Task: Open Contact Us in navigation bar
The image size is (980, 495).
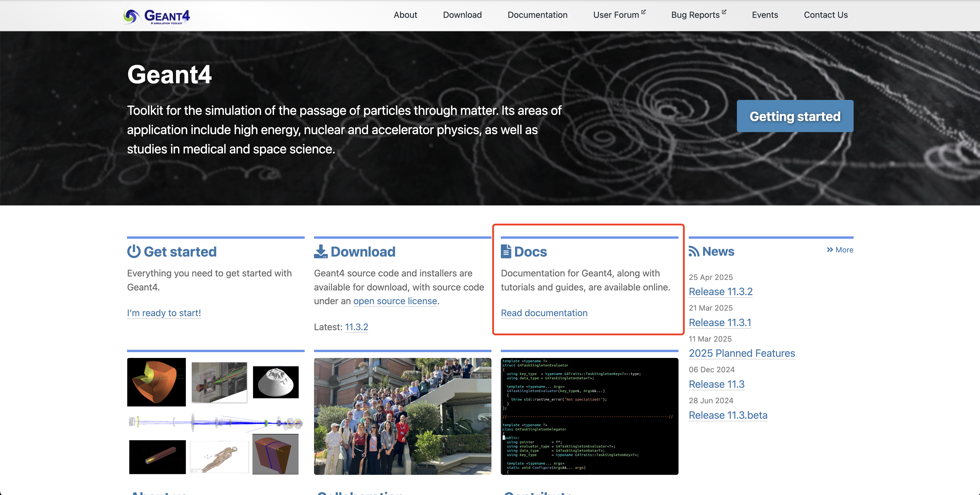Action: coord(826,15)
